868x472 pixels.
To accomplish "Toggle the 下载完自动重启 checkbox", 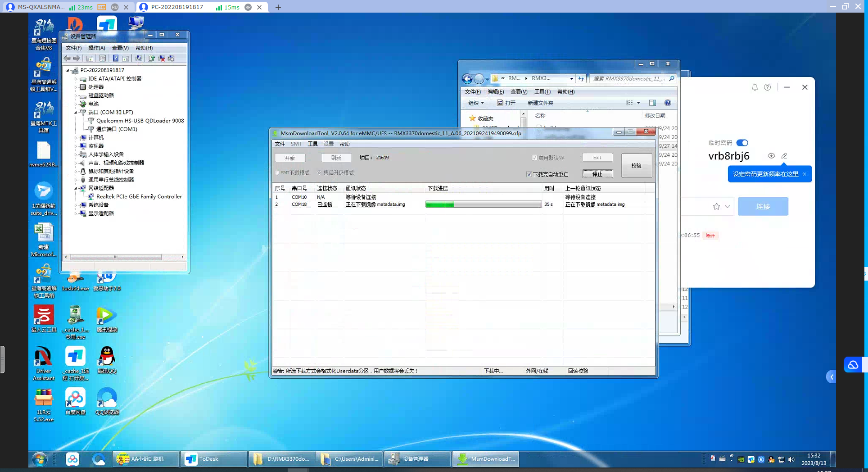I will click(529, 174).
